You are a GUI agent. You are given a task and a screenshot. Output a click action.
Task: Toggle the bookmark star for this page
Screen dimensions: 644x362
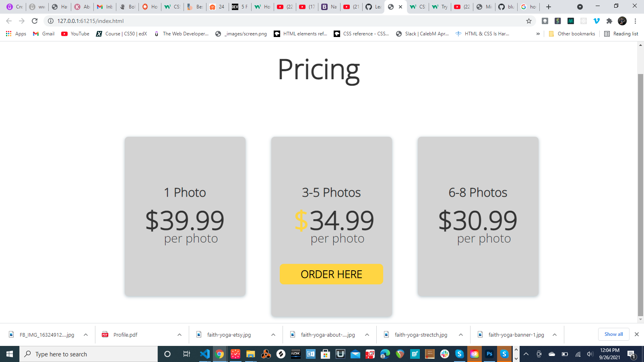coord(528,21)
